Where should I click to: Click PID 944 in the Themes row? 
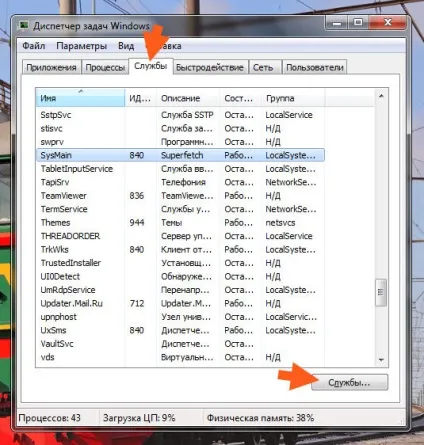pos(137,223)
